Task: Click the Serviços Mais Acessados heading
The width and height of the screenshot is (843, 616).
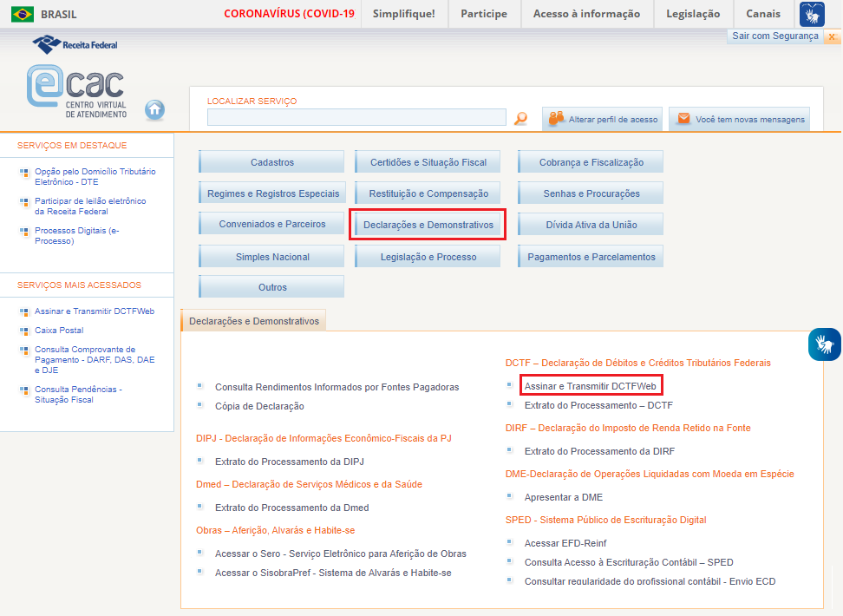Action: [x=79, y=285]
